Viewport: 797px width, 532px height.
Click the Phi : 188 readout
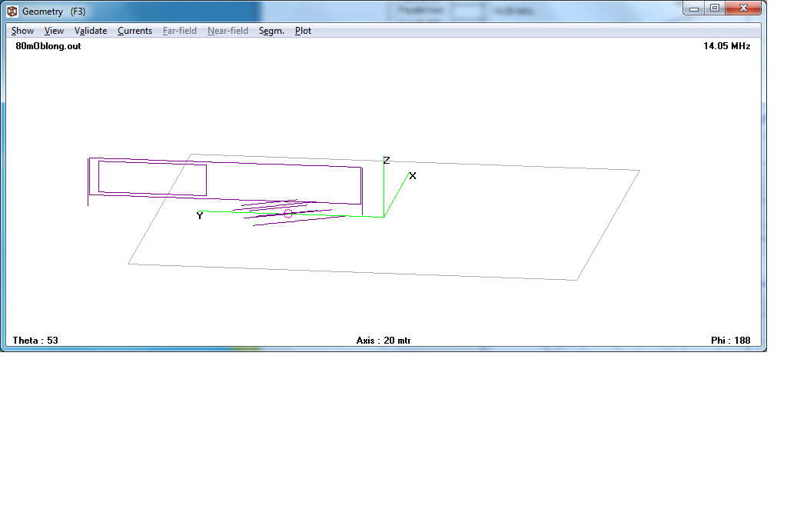point(730,341)
